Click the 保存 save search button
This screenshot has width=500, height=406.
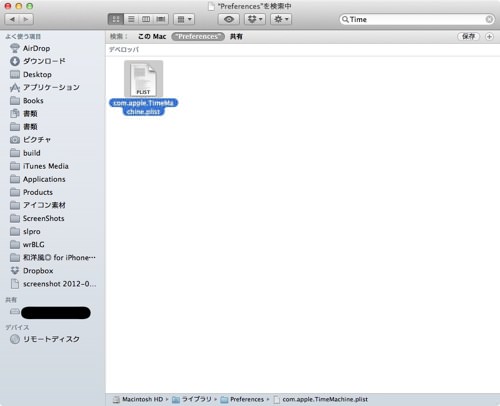tap(468, 36)
